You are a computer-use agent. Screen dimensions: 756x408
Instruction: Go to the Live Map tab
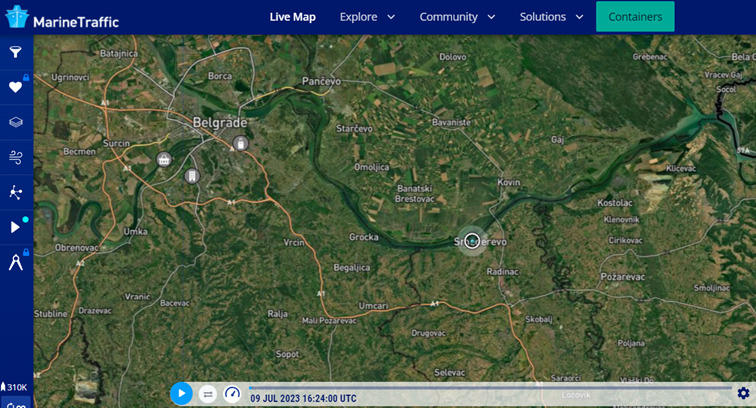click(293, 17)
